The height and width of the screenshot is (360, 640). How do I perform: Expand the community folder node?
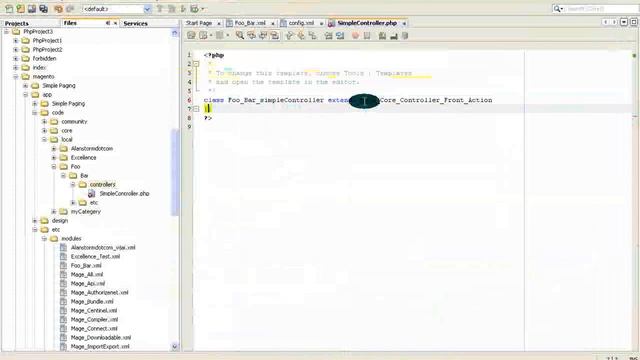[44, 121]
